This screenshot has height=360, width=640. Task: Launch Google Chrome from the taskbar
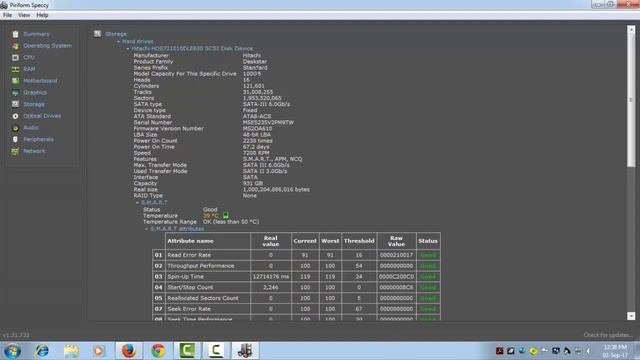point(158,351)
